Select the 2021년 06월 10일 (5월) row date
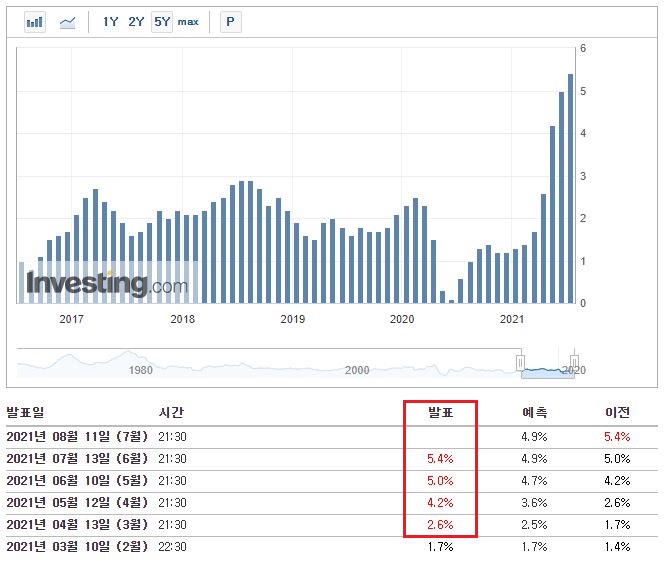This screenshot has height=563, width=664. click(77, 480)
